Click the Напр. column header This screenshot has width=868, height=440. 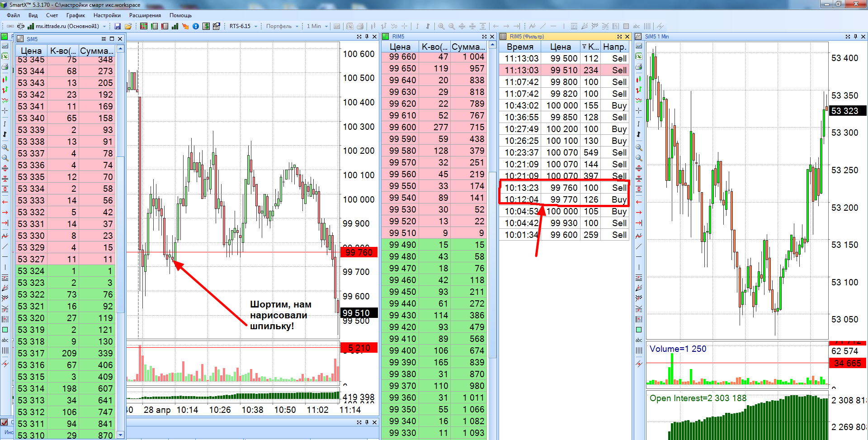[x=615, y=47]
